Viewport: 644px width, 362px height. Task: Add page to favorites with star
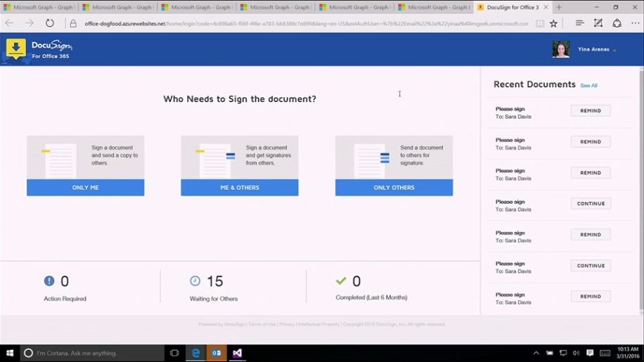click(554, 24)
